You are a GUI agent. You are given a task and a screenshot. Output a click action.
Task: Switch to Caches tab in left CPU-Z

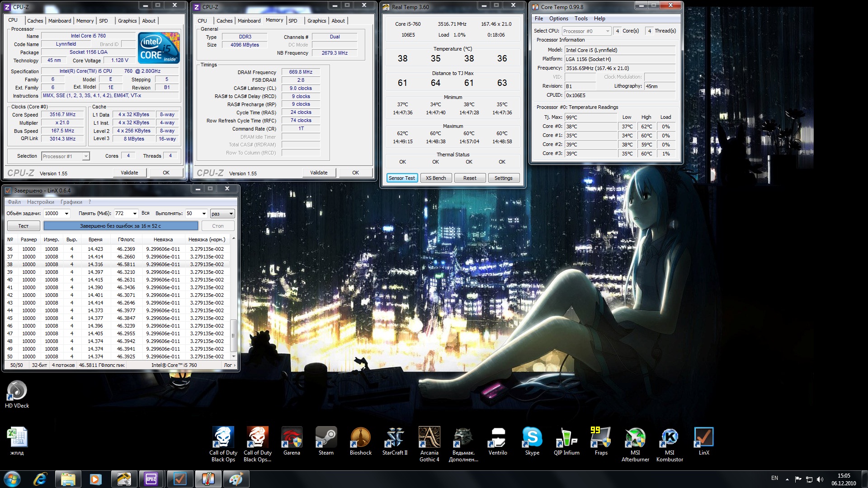point(35,21)
